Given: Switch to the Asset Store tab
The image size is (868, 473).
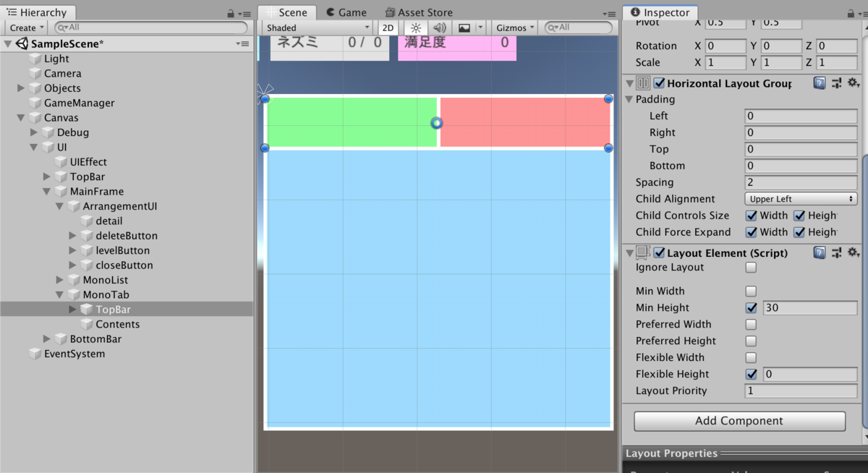Looking at the screenshot, I should (420, 12).
